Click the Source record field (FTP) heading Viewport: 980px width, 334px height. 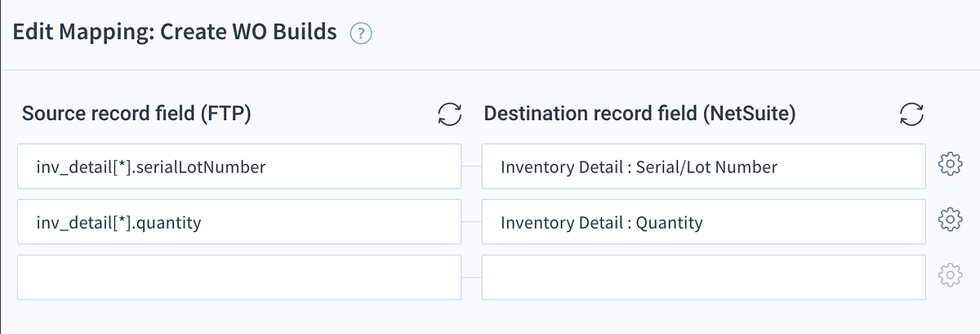click(x=136, y=114)
